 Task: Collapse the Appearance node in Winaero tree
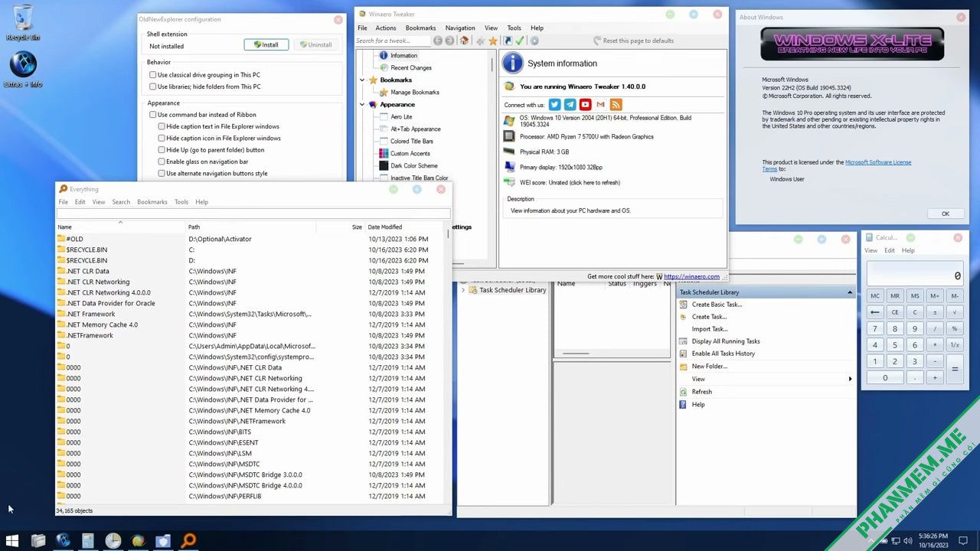pyautogui.click(x=363, y=105)
